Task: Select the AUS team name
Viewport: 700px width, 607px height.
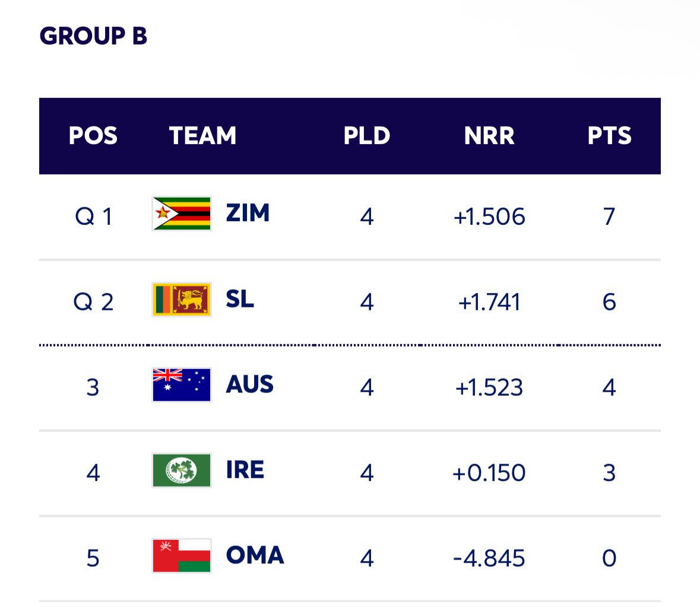Action: click(249, 384)
